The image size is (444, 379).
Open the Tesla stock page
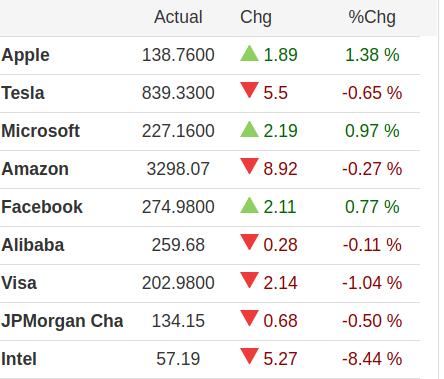click(23, 93)
